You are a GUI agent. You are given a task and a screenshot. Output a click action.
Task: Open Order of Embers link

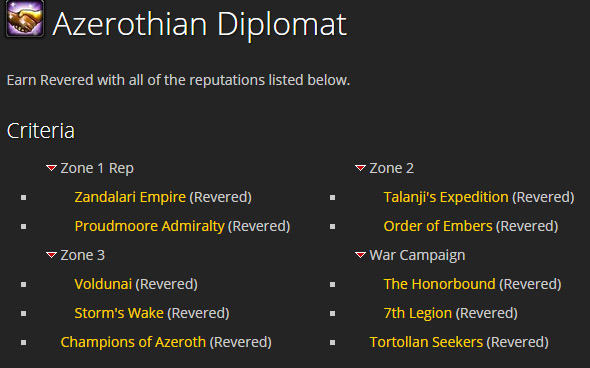(x=438, y=226)
